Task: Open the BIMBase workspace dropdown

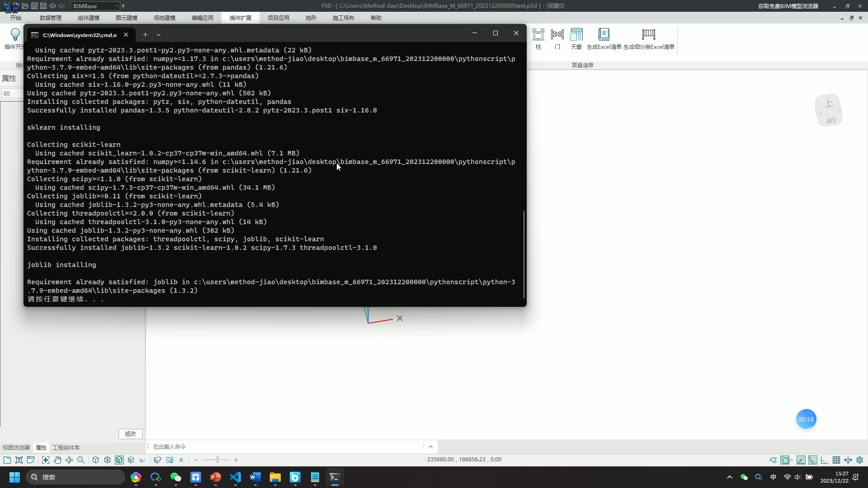Action: 117,6
